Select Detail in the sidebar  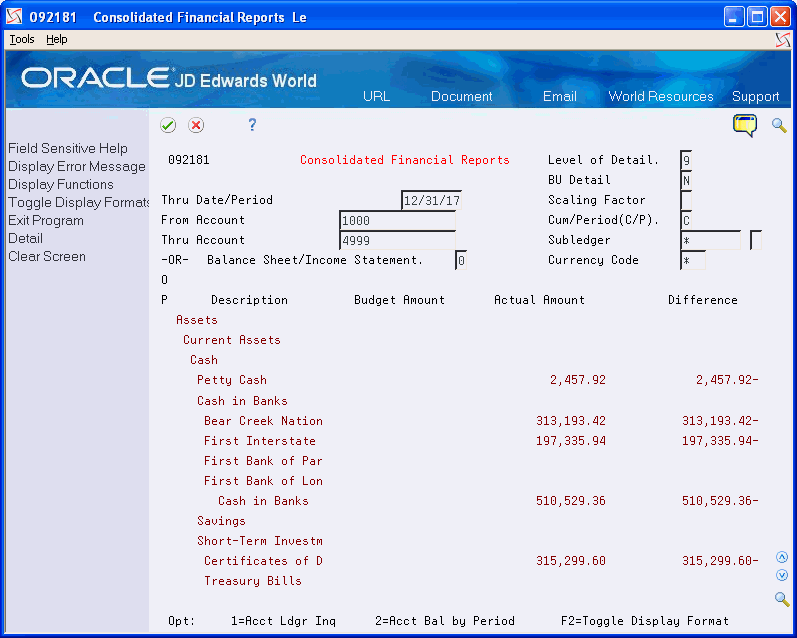[x=25, y=238]
